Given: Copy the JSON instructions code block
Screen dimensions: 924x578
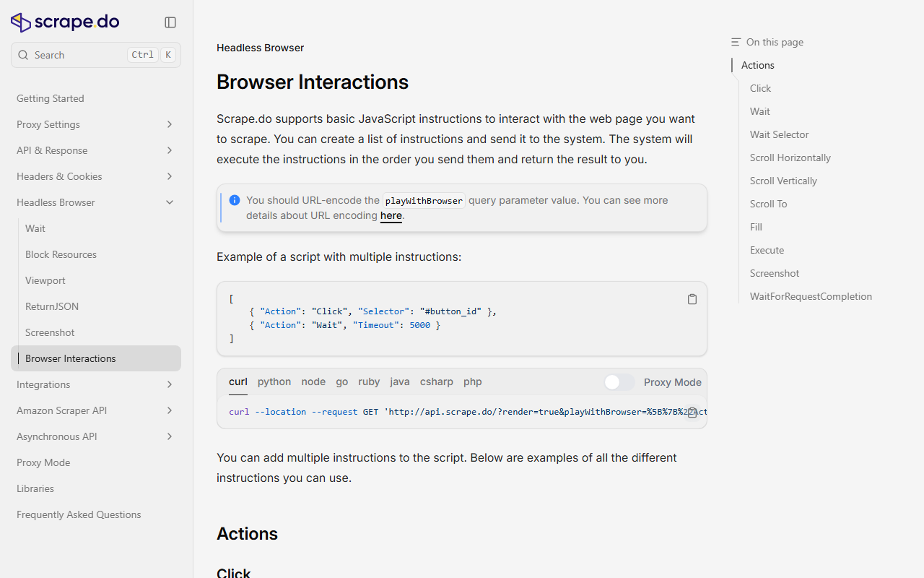Looking at the screenshot, I should pos(692,298).
